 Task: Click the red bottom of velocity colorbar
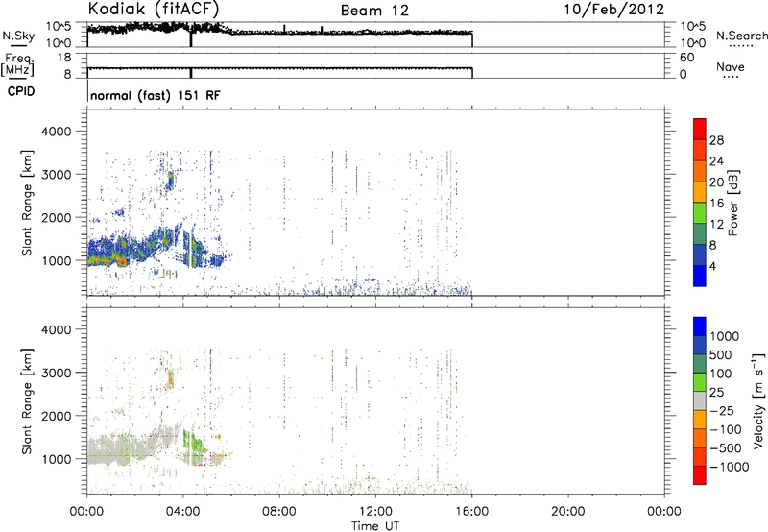[700, 475]
